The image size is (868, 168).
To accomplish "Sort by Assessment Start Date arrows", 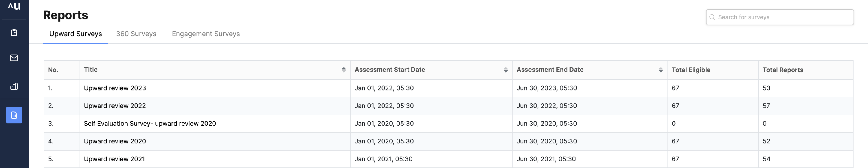I will [x=506, y=70].
